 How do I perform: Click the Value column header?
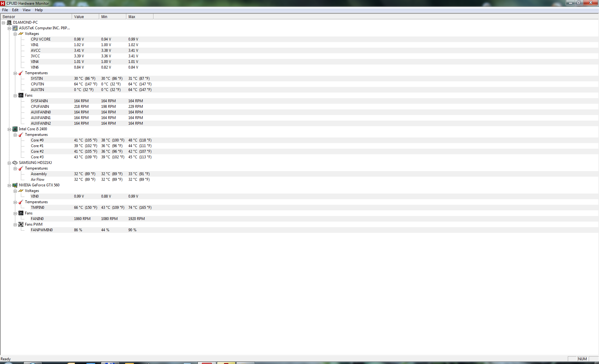point(85,17)
